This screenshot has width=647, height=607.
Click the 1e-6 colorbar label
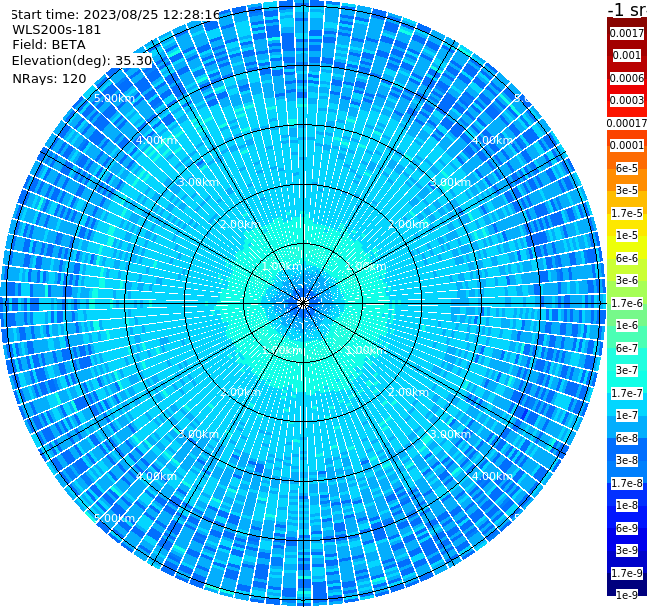click(x=627, y=325)
